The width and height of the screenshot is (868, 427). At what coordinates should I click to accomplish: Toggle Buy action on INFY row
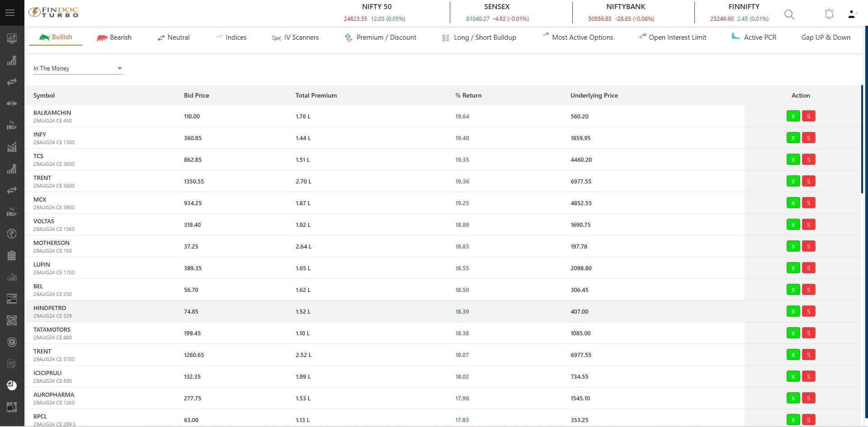[x=793, y=138]
